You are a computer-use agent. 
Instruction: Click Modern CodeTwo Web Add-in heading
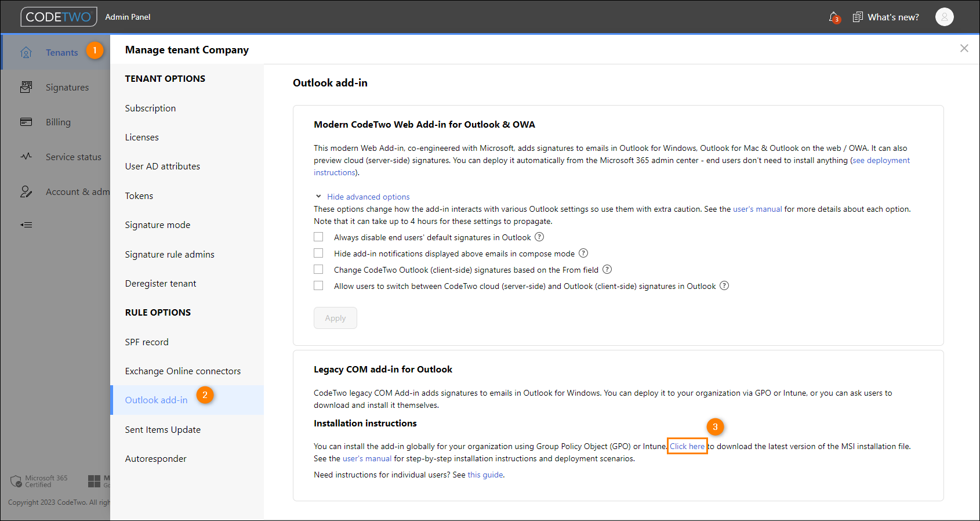424,124
